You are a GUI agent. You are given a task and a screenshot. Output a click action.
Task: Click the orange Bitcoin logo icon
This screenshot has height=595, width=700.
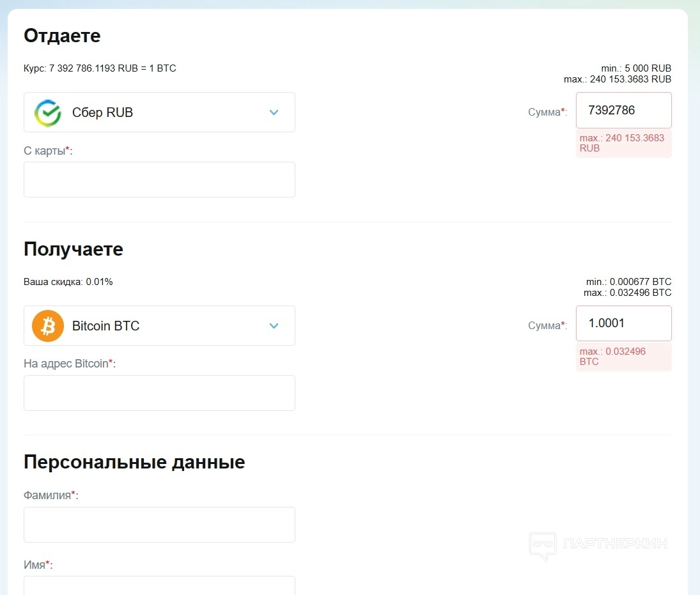point(48,326)
